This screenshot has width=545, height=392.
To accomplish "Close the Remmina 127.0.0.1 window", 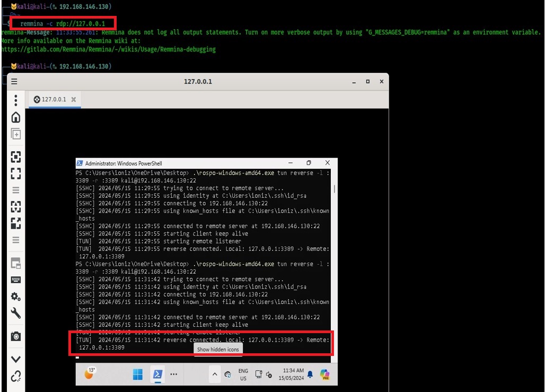I will (382, 81).
